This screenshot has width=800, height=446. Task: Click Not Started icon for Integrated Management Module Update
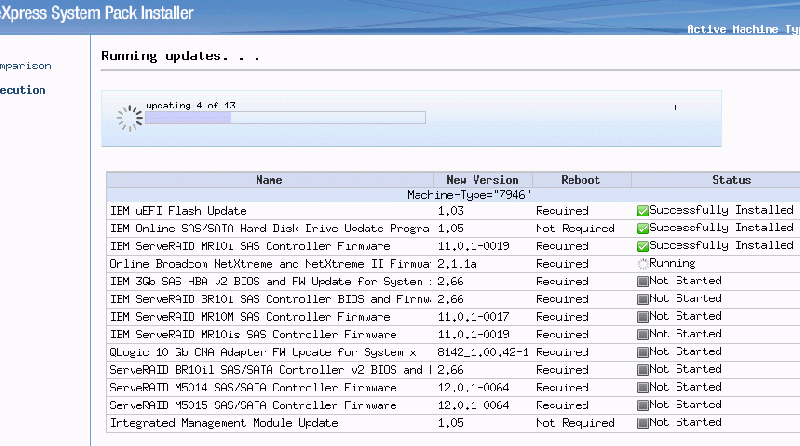click(642, 423)
